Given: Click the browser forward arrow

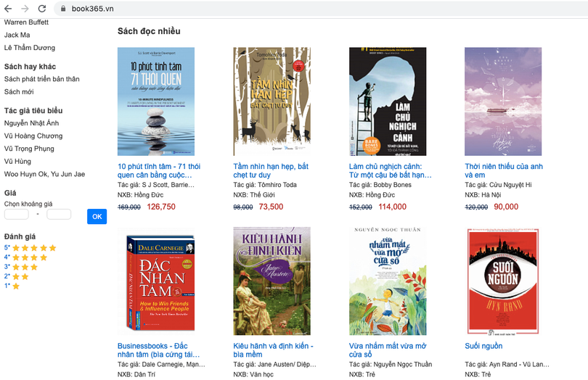Looking at the screenshot, I should (25, 9).
